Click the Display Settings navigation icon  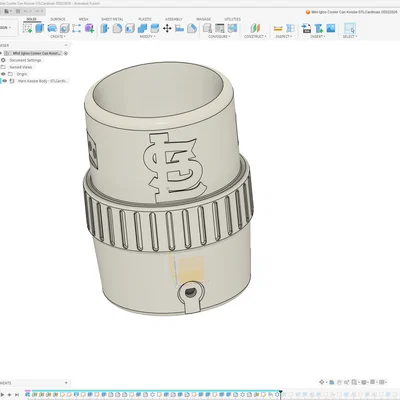click(x=363, y=382)
